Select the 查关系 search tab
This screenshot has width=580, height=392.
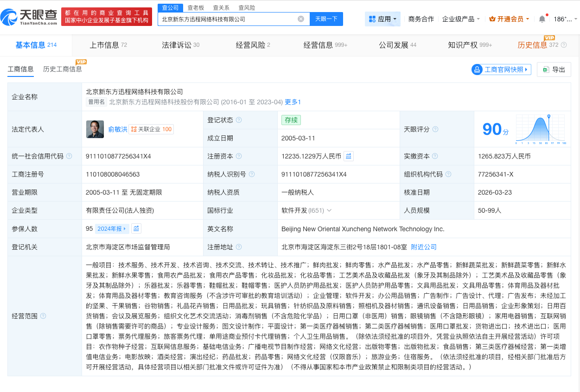pyautogui.click(x=221, y=8)
